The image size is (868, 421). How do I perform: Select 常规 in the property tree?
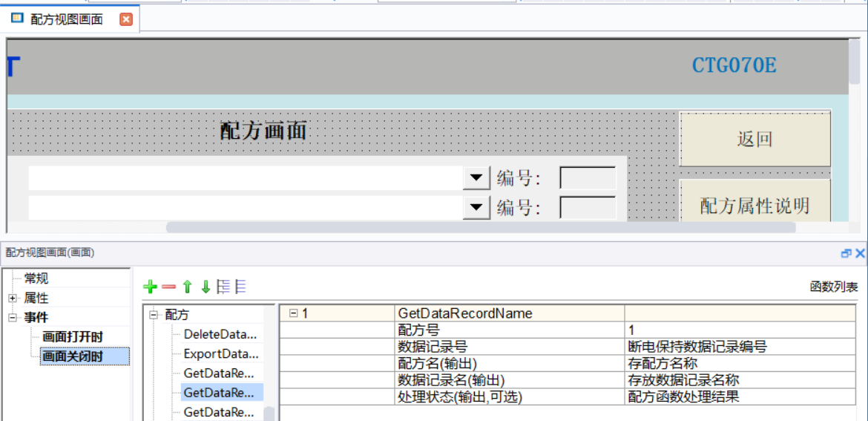tap(36, 278)
